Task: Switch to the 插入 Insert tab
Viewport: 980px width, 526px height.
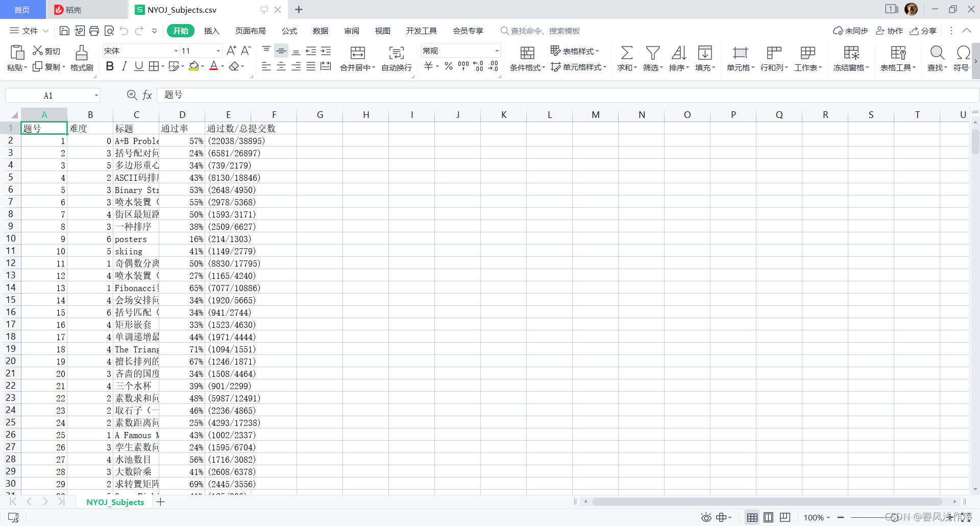Action: 211,31
